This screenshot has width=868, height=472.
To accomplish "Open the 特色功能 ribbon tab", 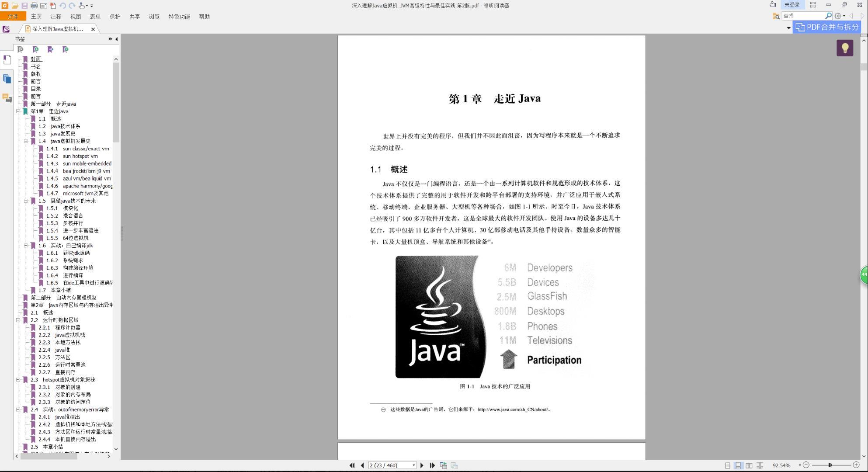I will pyautogui.click(x=179, y=17).
